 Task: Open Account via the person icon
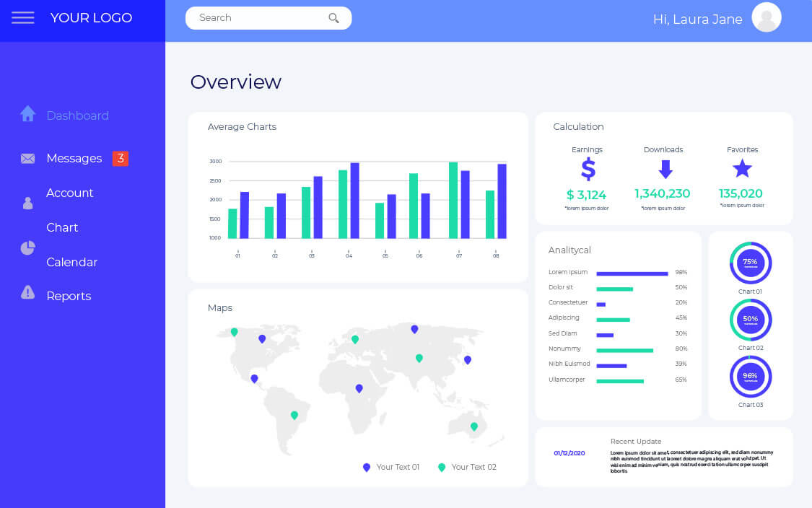pos(27,203)
